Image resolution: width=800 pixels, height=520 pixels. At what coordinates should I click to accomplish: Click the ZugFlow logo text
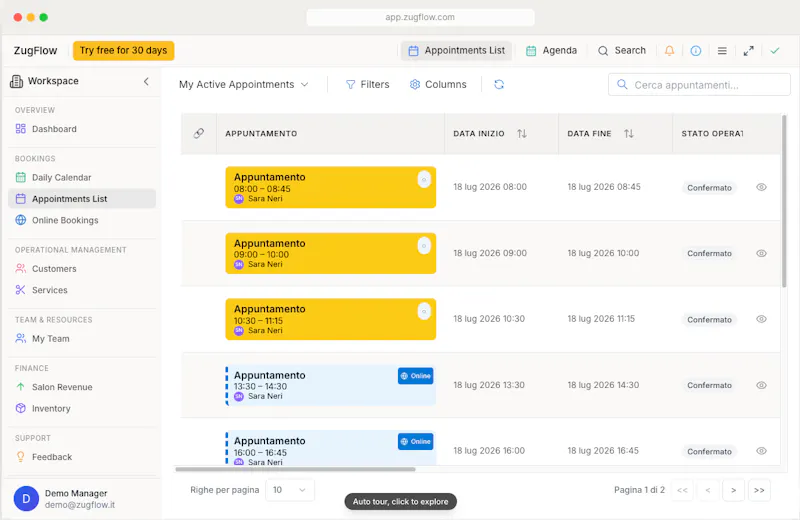(x=35, y=51)
